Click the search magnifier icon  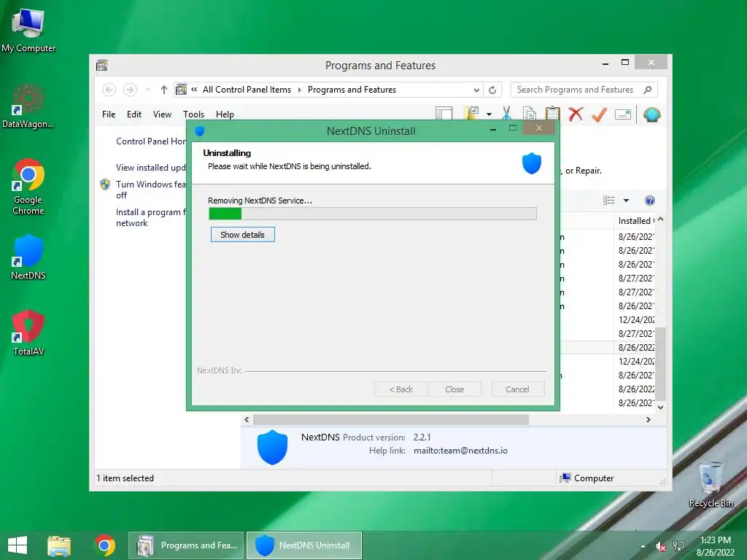tap(648, 90)
